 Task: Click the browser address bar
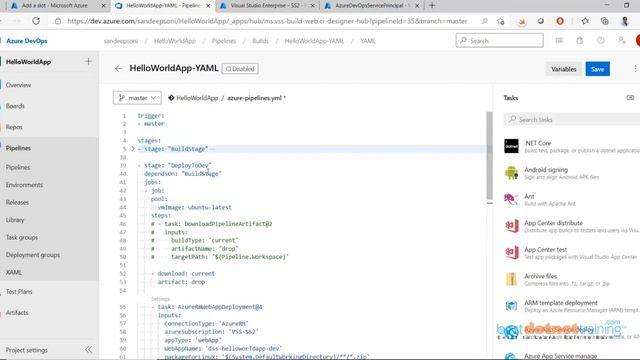click(x=267, y=21)
